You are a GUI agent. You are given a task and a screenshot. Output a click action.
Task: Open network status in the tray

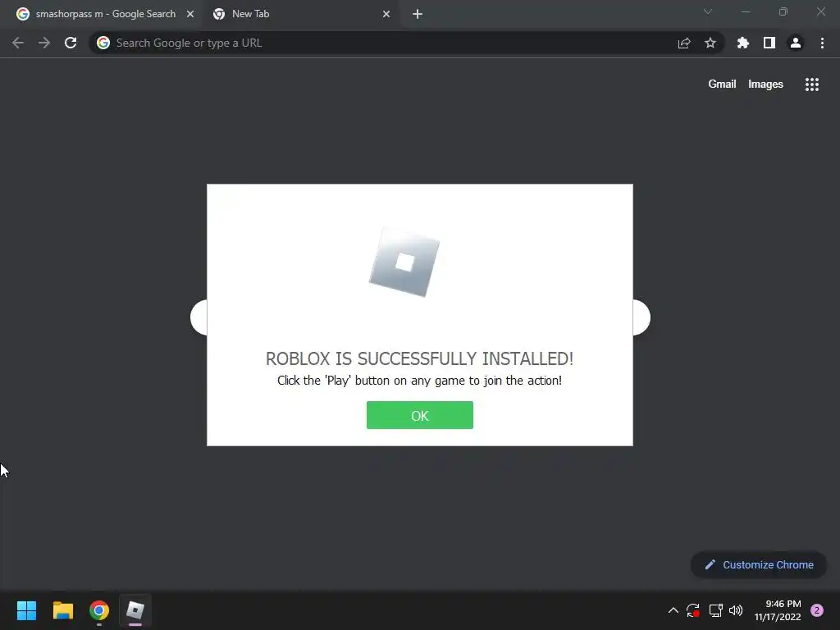click(715, 610)
